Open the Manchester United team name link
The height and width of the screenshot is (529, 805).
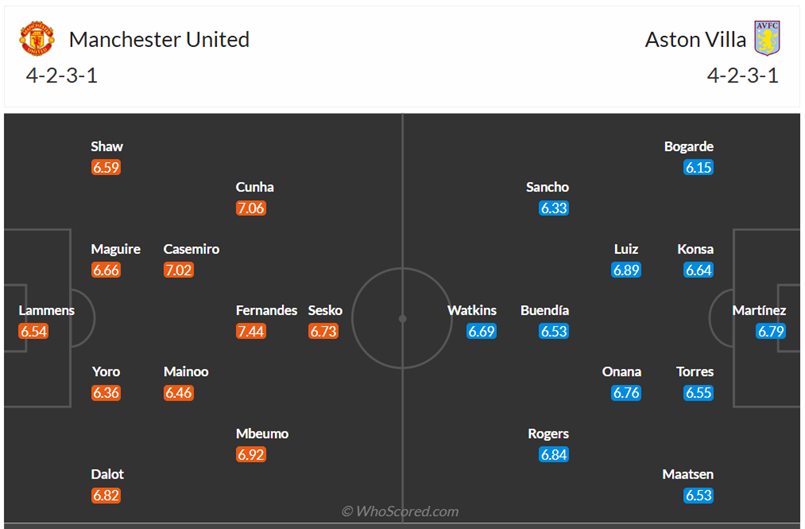(159, 40)
